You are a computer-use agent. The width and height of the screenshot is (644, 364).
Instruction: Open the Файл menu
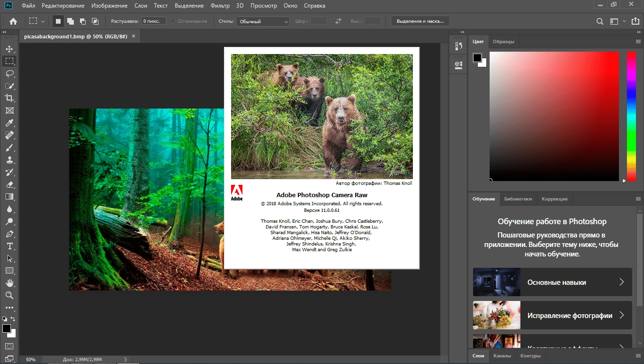[x=28, y=6]
